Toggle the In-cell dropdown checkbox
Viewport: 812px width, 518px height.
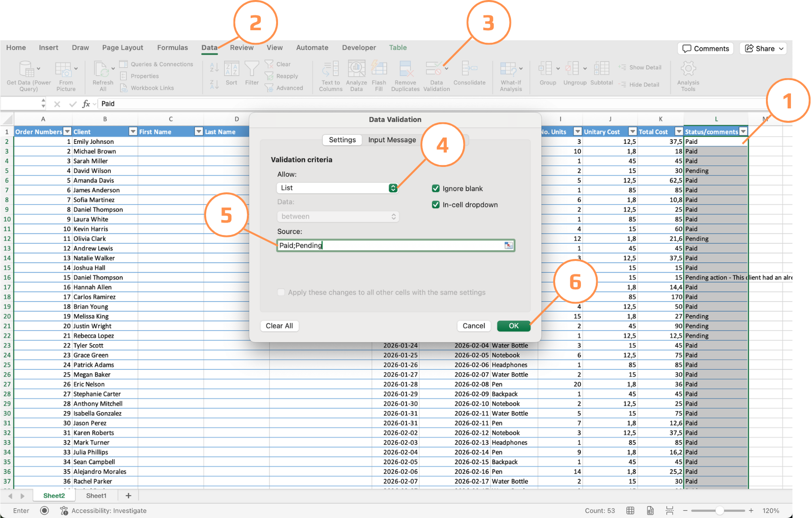[x=436, y=205]
